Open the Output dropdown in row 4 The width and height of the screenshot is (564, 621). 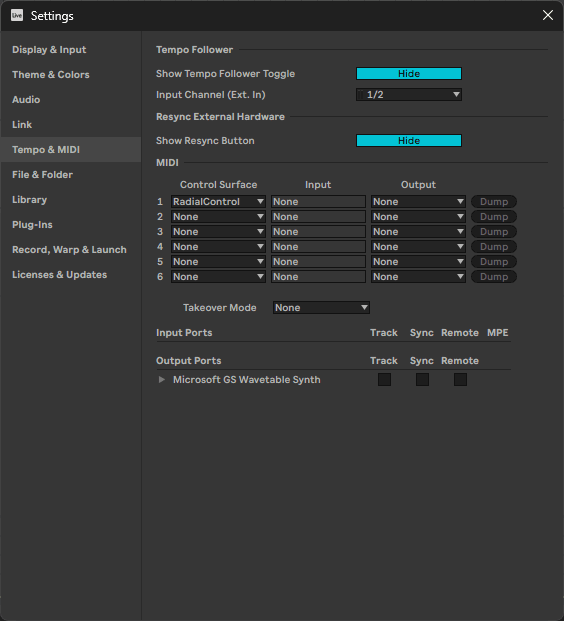[x=418, y=247]
